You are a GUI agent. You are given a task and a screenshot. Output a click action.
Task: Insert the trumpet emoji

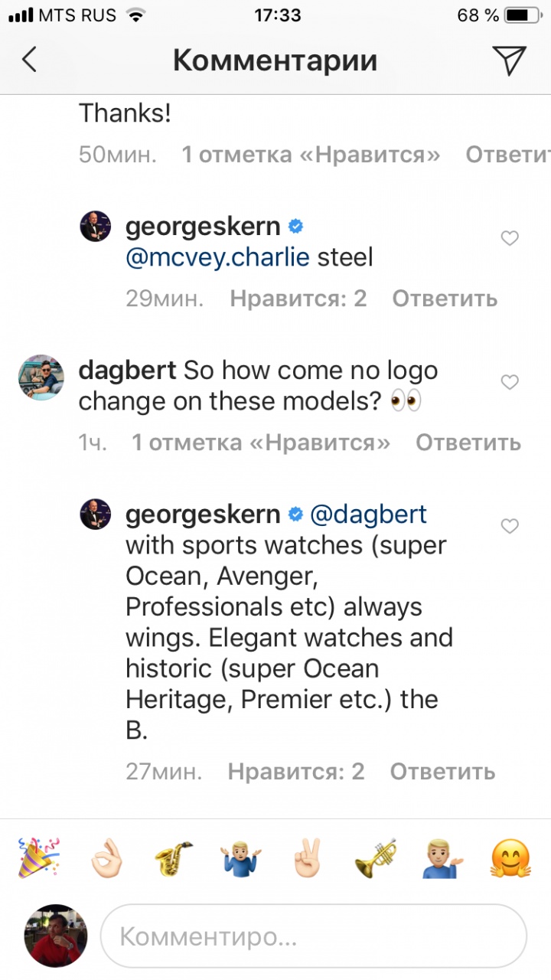click(376, 857)
